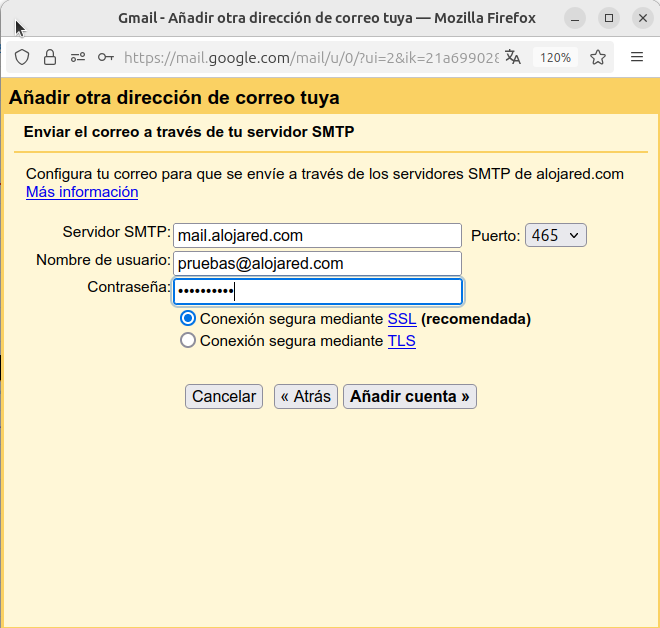Image resolution: width=660 pixels, height=628 pixels.
Task: Close the Firefox window
Action: (643, 18)
